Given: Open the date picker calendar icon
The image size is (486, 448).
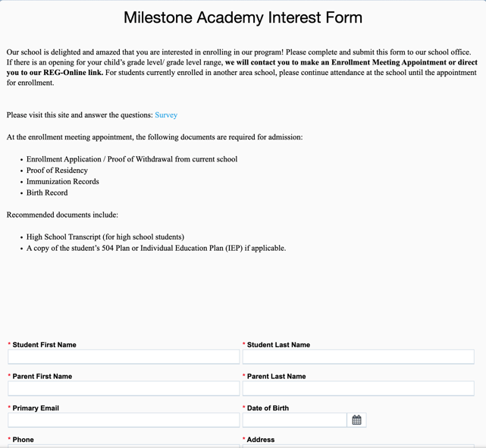Looking at the screenshot, I should point(356,420).
